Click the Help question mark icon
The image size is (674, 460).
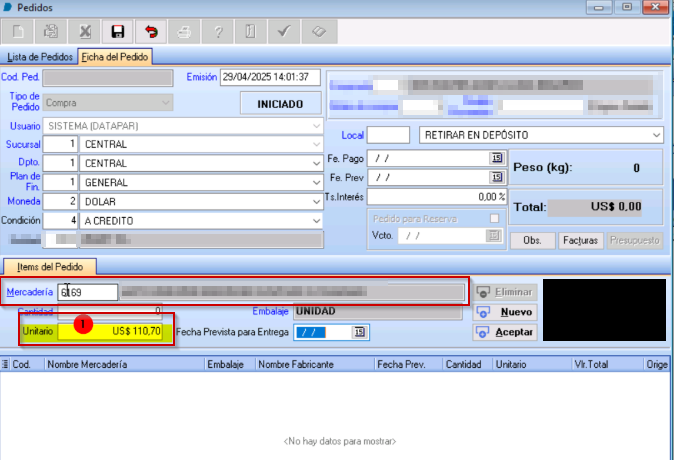tap(218, 31)
